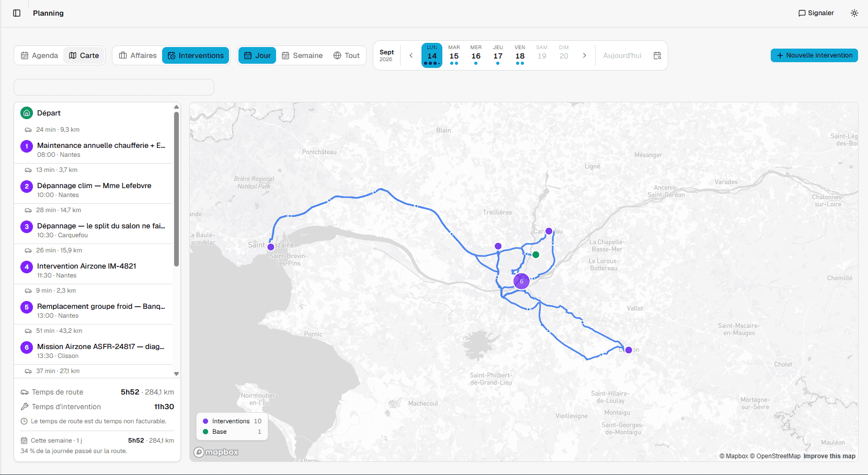
Task: Select Friday 18 in date strip
Action: click(520, 55)
